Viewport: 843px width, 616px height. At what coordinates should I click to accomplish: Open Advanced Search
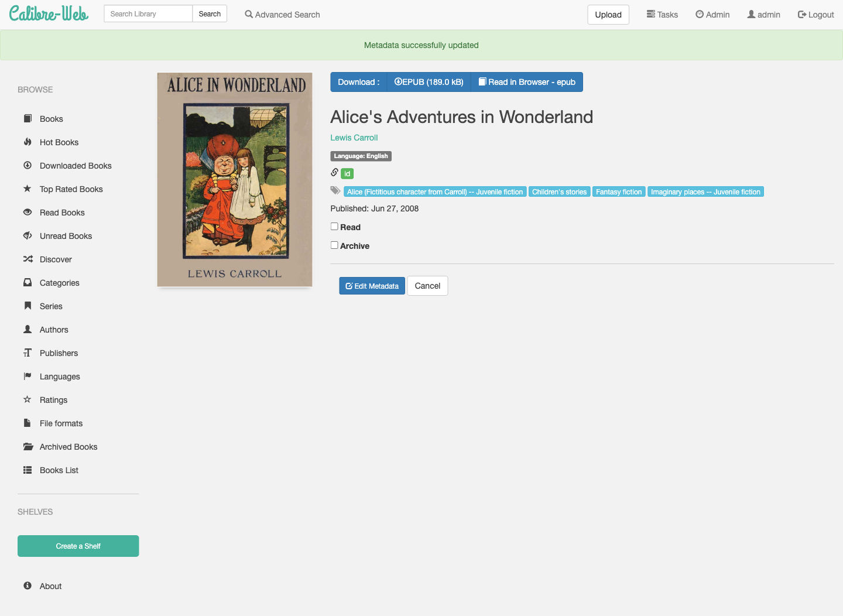[x=282, y=15]
